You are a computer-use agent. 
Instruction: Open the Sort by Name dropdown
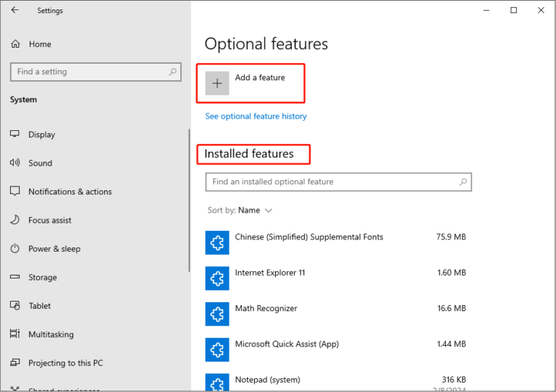click(x=240, y=210)
